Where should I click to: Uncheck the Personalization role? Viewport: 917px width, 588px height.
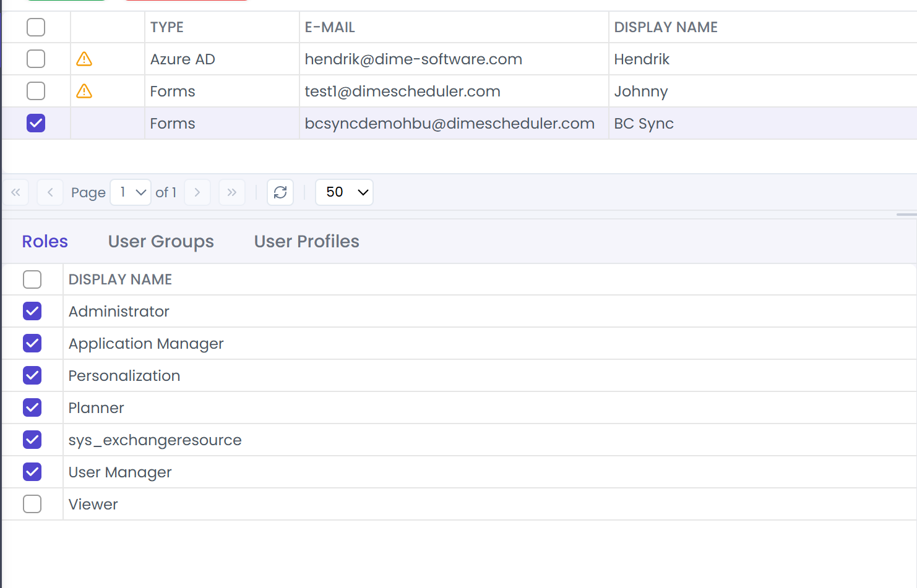pyautogui.click(x=32, y=375)
